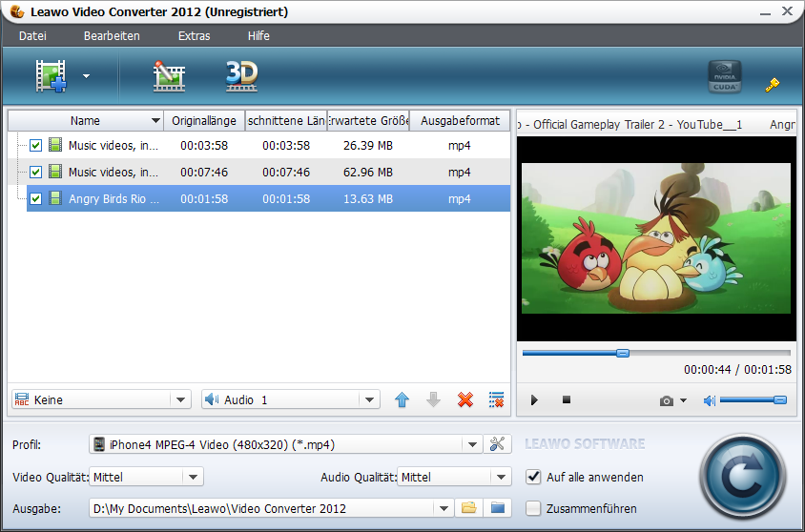Enable the Zusammenführen checkbox
Viewport: 805px width, 532px height.
coord(533,508)
